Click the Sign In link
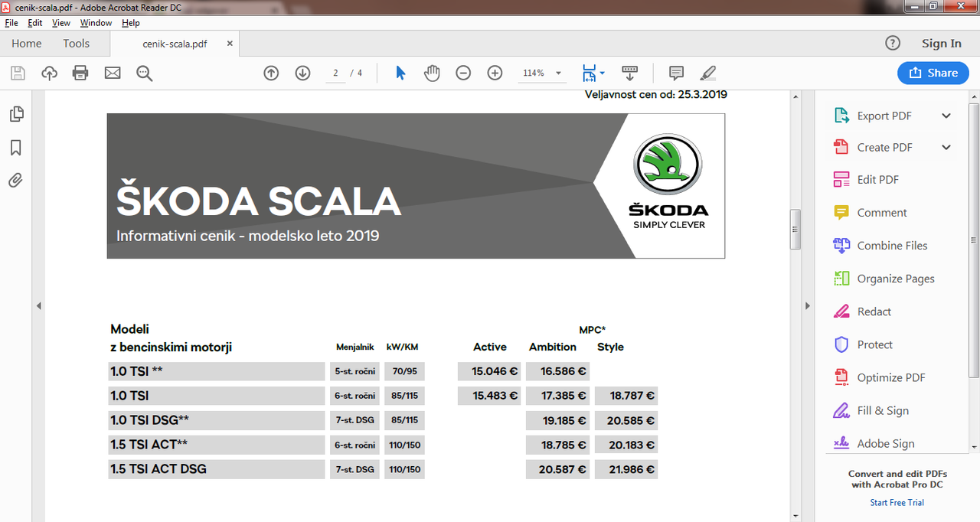This screenshot has width=980, height=522. [942, 44]
